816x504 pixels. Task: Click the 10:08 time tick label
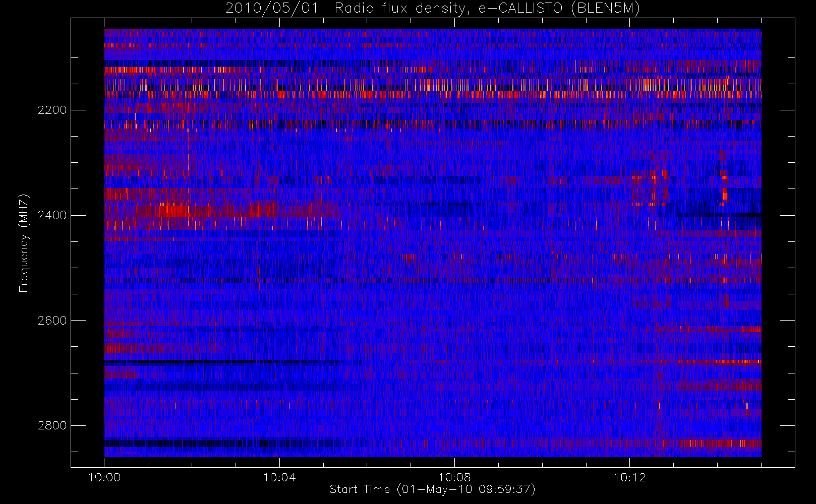click(454, 477)
